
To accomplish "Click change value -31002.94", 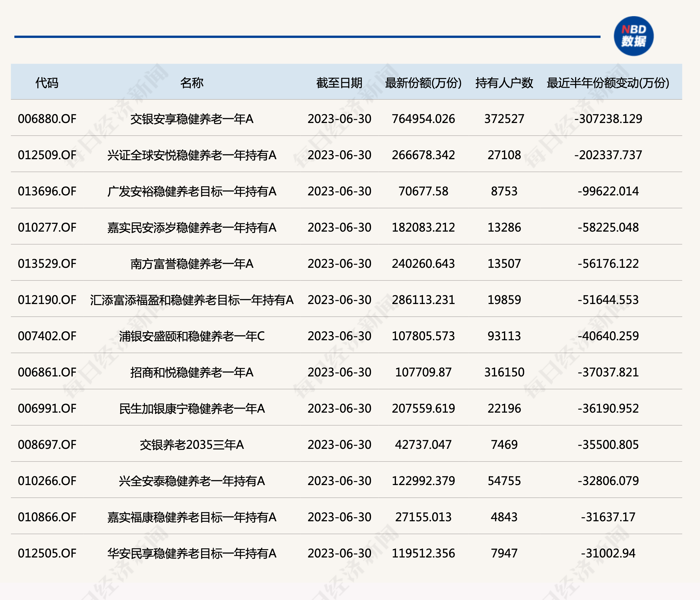I will click(608, 553).
